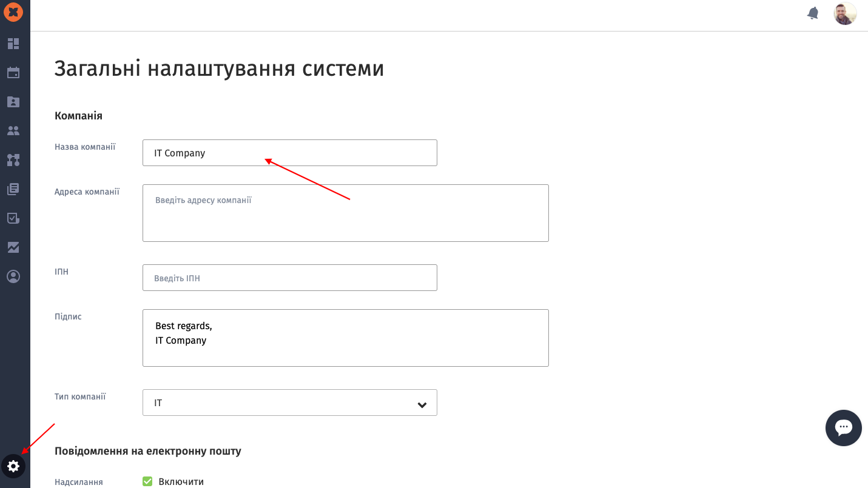This screenshot has width=868, height=488.
Task: Focus the Адреса компанії text area
Action: coord(345,213)
